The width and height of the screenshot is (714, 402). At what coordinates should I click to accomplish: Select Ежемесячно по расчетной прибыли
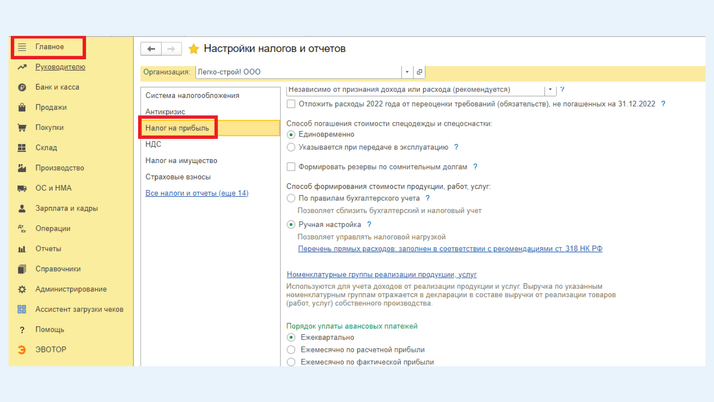pos(291,350)
